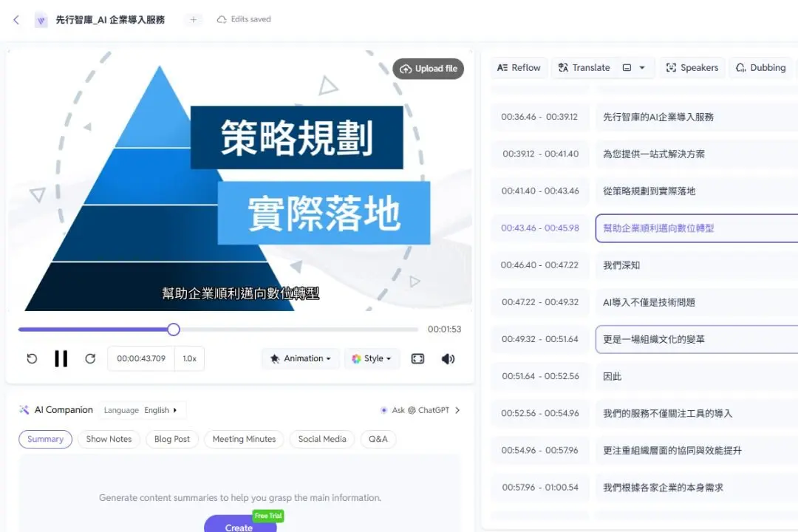Select the Social Media tab

tap(322, 439)
